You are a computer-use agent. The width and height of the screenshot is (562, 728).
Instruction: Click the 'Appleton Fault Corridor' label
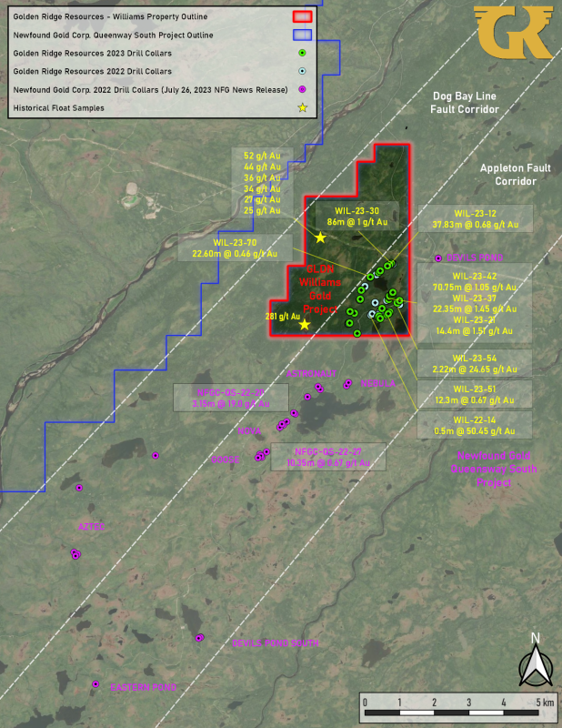coord(515,175)
